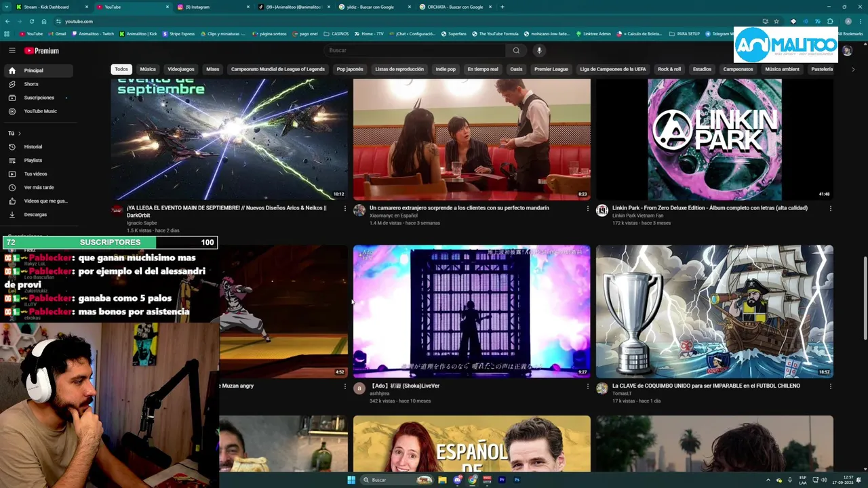Screen dimensions: 868x488
Task: Open Photoshop from taskbar
Action: coord(517,480)
